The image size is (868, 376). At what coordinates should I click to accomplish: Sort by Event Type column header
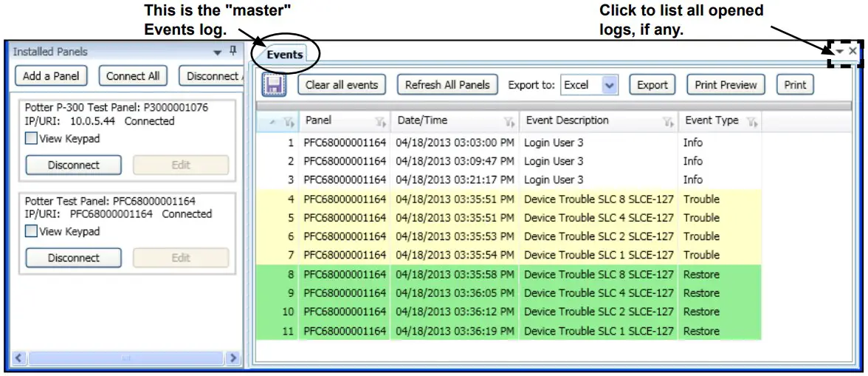[x=720, y=120]
